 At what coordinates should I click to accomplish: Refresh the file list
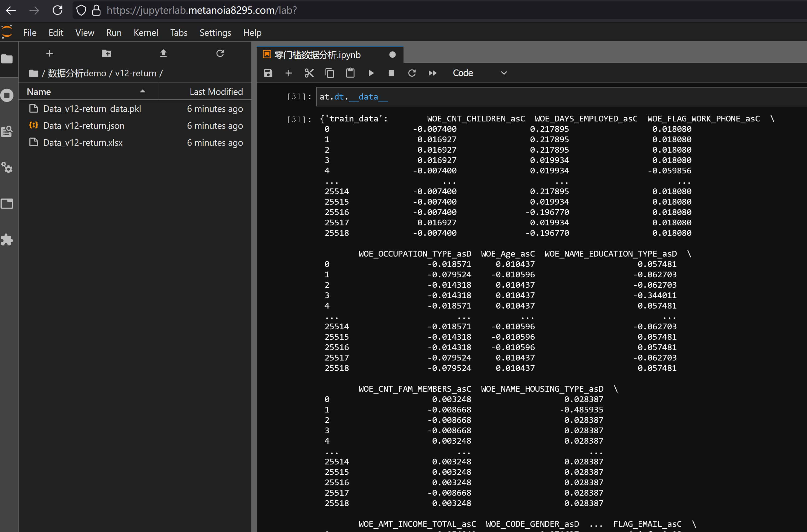coord(220,53)
